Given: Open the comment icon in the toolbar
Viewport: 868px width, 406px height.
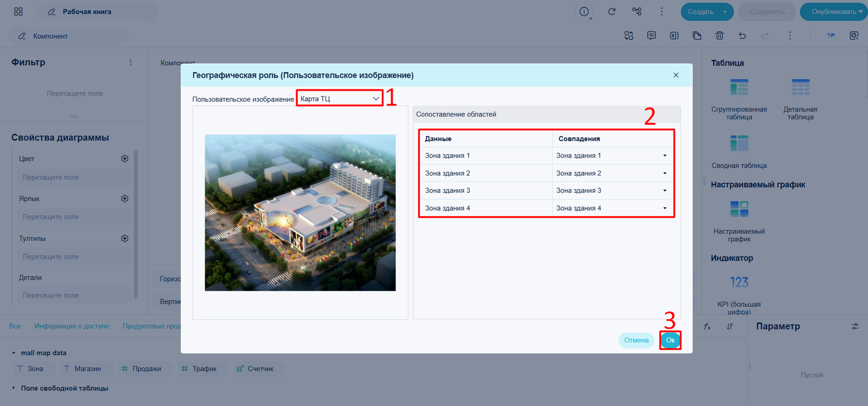Looking at the screenshot, I should (651, 36).
